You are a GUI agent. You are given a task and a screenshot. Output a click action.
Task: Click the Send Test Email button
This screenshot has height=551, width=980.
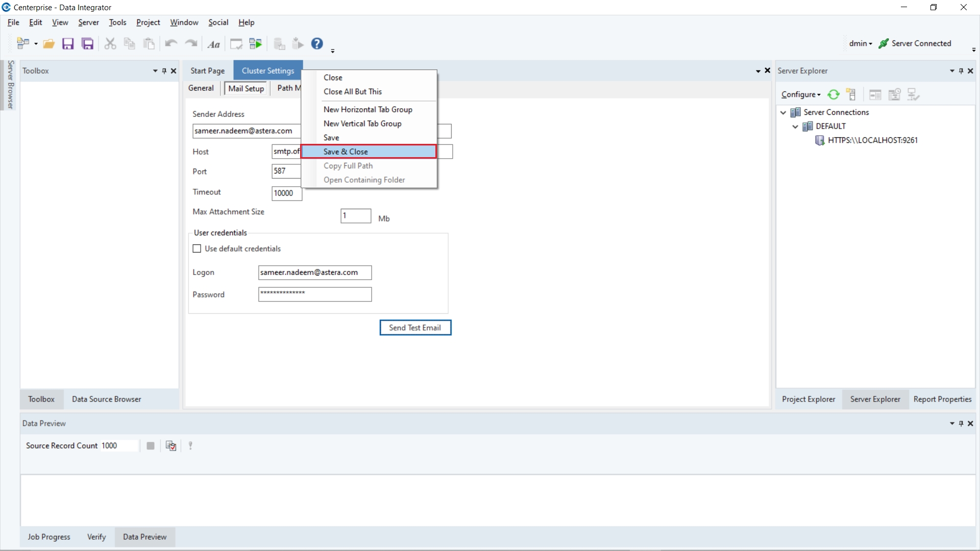(x=415, y=328)
